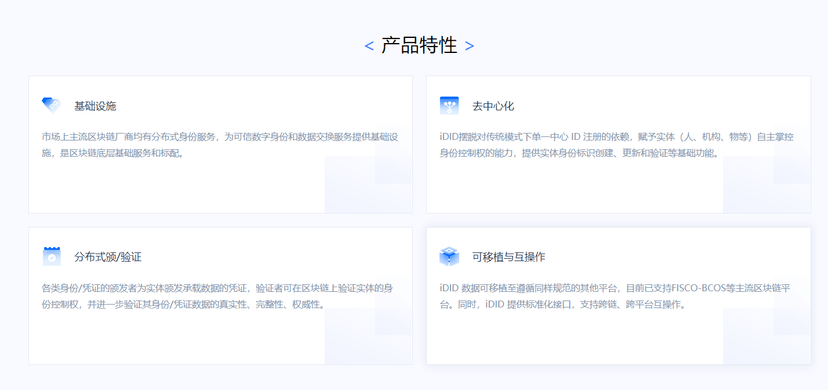Image resolution: width=828 pixels, height=390 pixels.
Task: Select the 基础设施 card title
Action: pyautogui.click(x=95, y=106)
